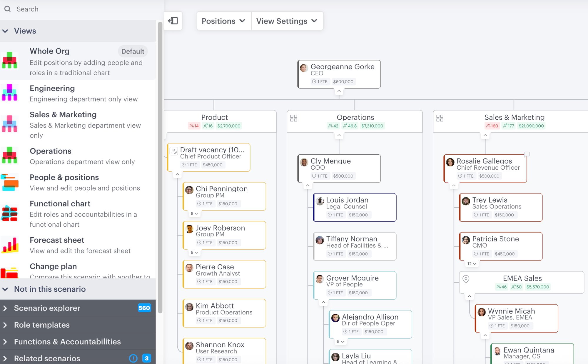Open the Whole Org view icon
588x364 pixels.
tap(10, 61)
